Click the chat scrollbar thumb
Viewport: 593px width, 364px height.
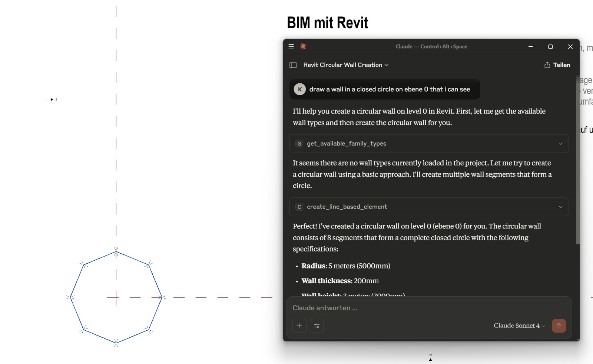[577, 159]
